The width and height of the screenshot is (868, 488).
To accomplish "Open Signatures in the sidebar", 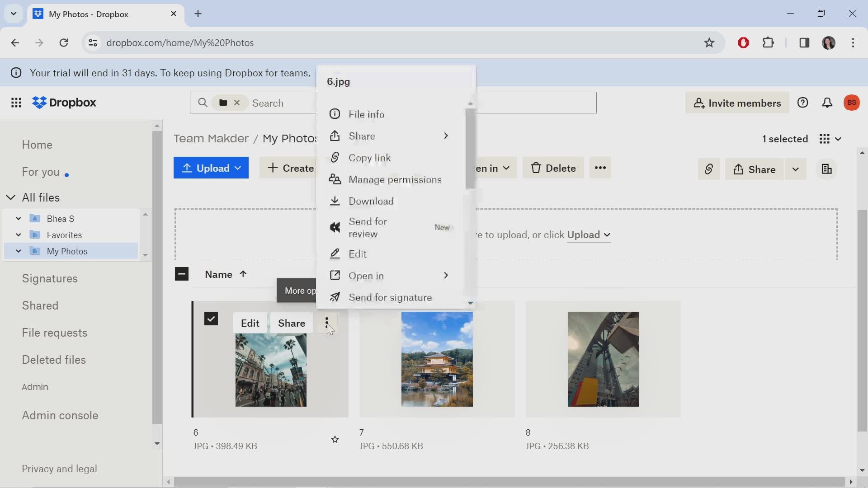I will pyautogui.click(x=50, y=279).
